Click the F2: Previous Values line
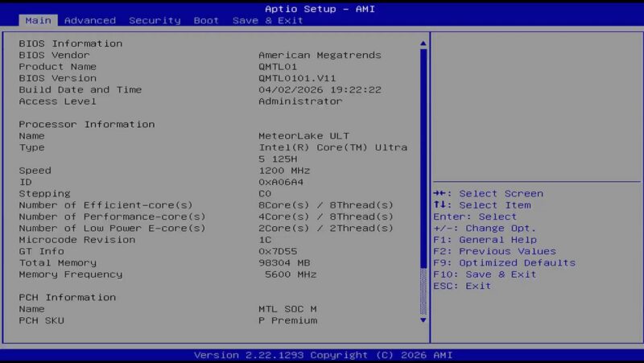Screen dimensions: 644x363 pyautogui.click(x=494, y=251)
